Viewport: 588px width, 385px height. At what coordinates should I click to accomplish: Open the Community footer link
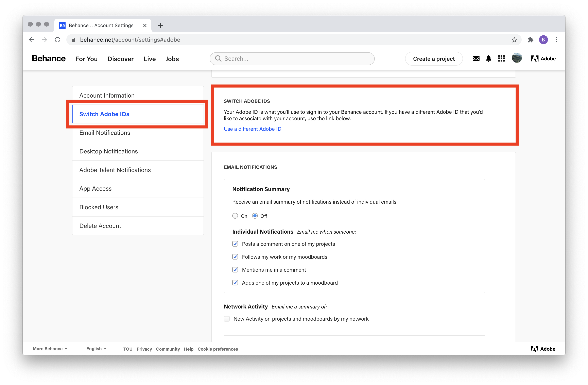168,349
